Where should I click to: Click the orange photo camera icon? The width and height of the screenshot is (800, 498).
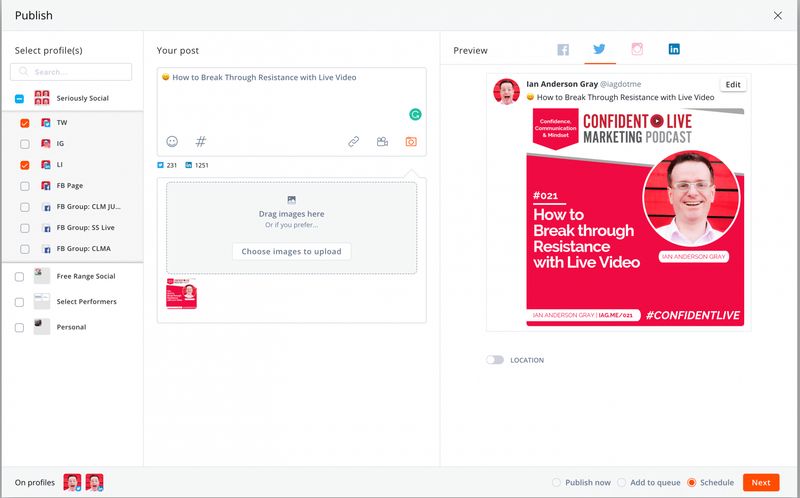pyautogui.click(x=411, y=141)
